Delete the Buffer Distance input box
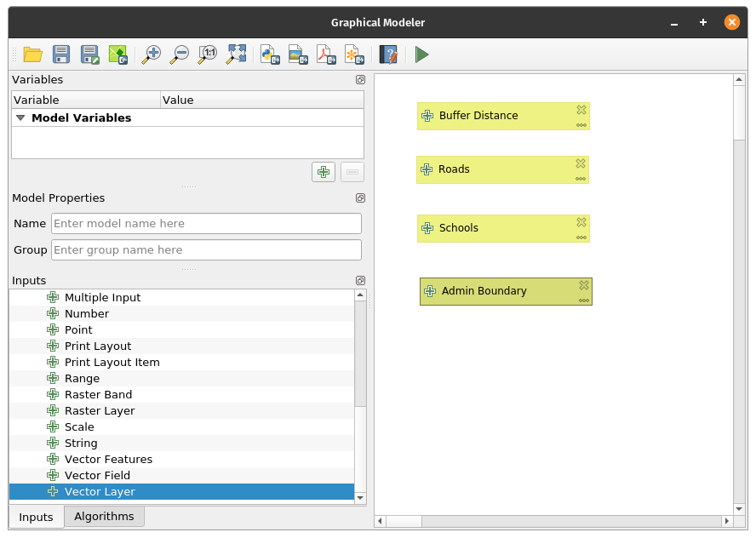 pyautogui.click(x=581, y=110)
